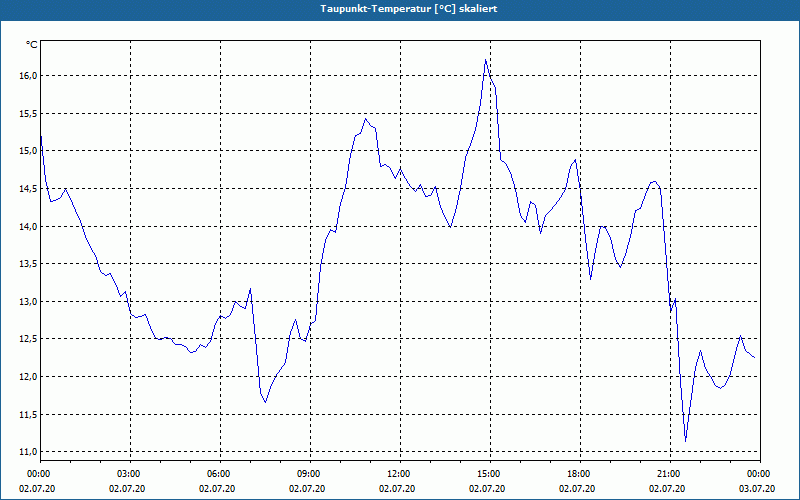The width and height of the screenshot is (800, 500).
Task: Select the '14,0' y-axis value
Action: click(29, 226)
